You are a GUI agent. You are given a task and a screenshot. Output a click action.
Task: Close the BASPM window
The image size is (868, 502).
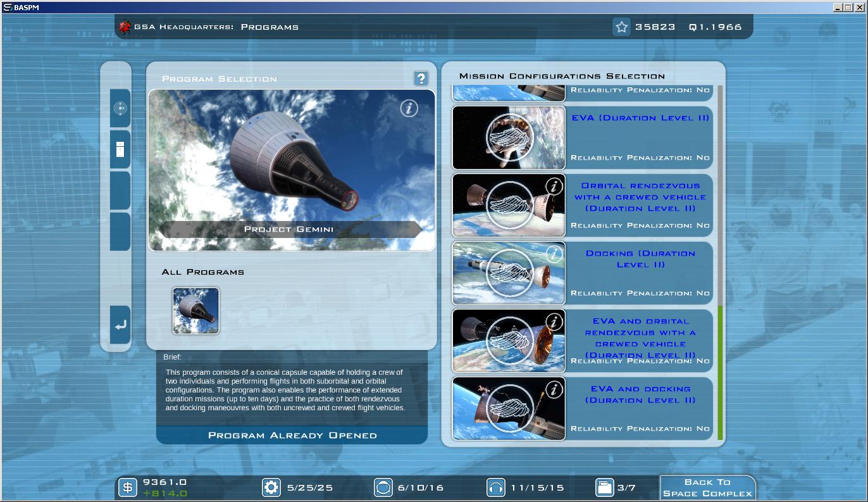click(859, 7)
